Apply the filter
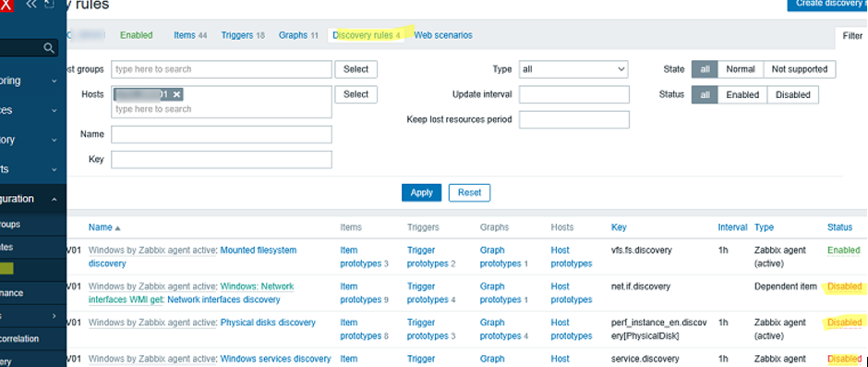Viewport: 868px width, 367px height. [421, 192]
